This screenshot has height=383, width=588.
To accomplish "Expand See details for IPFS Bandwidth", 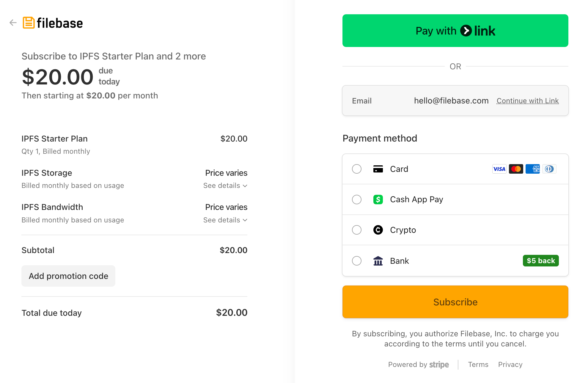I will [225, 220].
